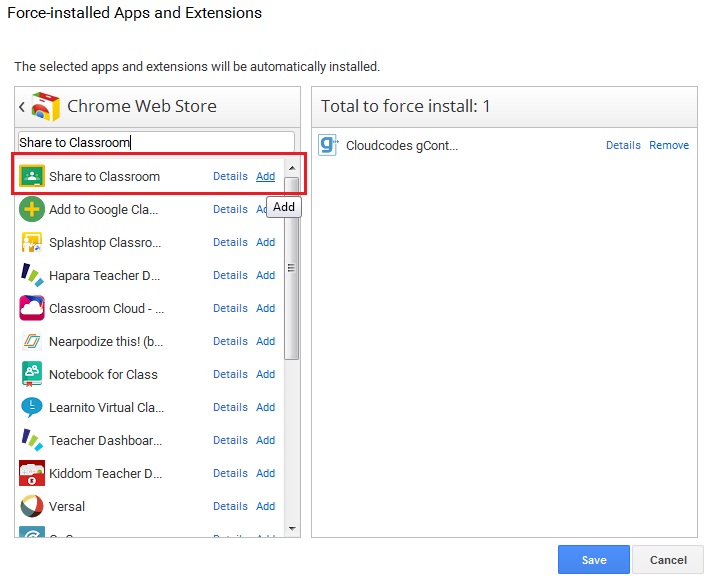Click the Kiddom Teacher icon
This screenshot has width=710, height=583.
pyautogui.click(x=32, y=473)
